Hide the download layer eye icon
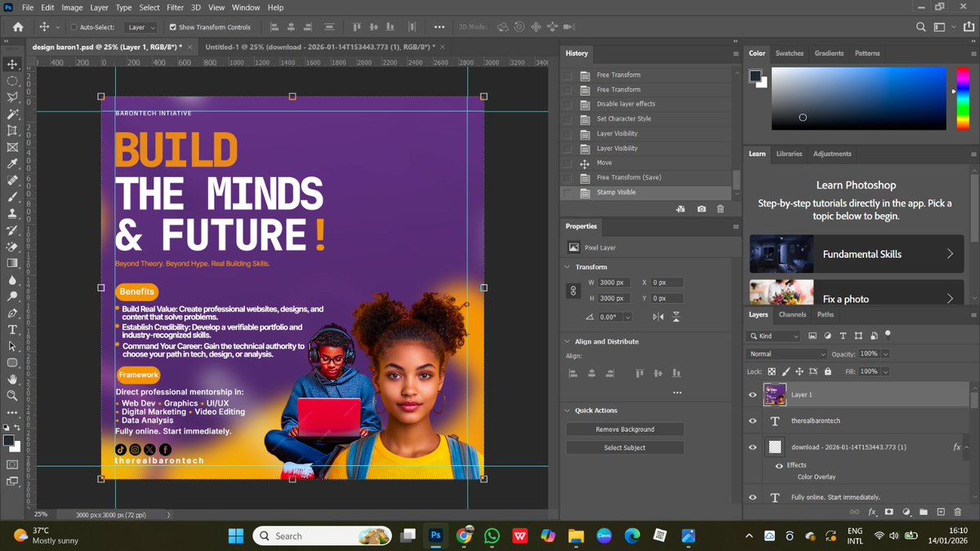This screenshot has height=551, width=980. tap(752, 447)
